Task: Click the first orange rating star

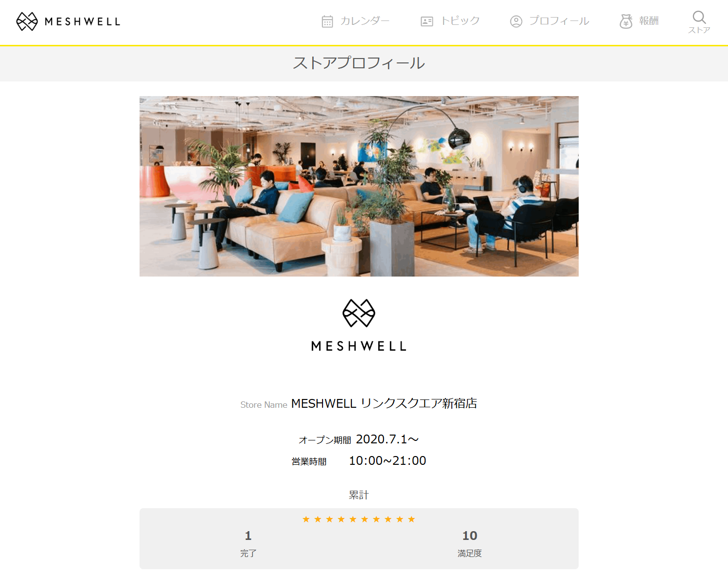Action: [x=306, y=519]
